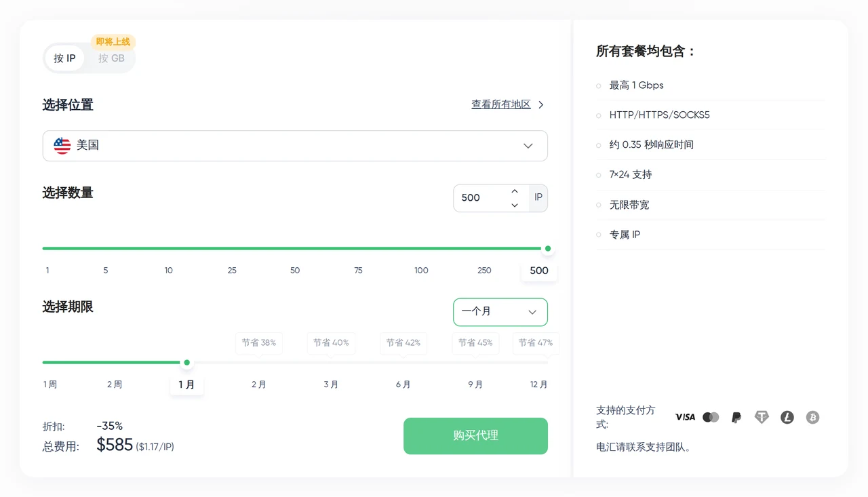
Task: Choose the 12月 duration option
Action: [x=539, y=384]
